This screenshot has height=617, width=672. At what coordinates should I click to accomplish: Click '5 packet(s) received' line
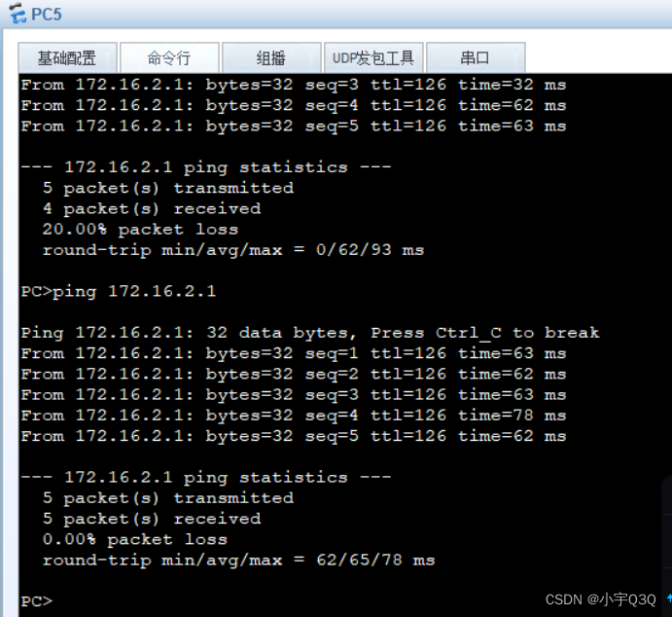[152, 519]
